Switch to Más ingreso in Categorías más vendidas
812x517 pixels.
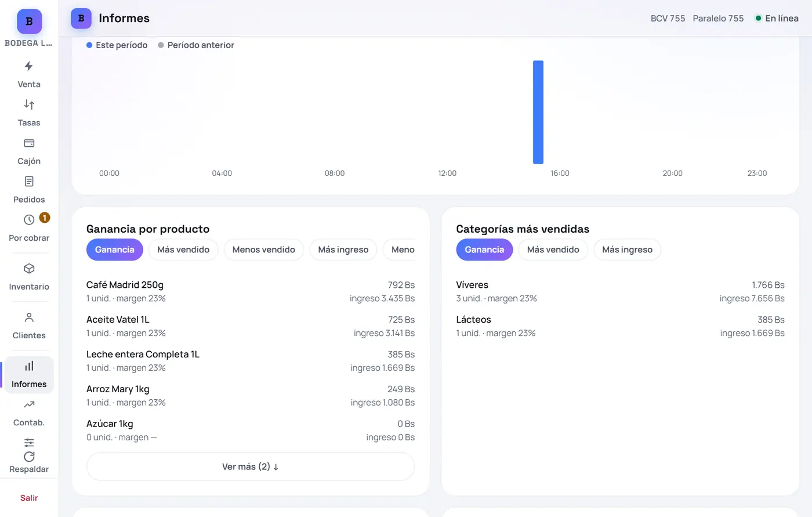(628, 250)
